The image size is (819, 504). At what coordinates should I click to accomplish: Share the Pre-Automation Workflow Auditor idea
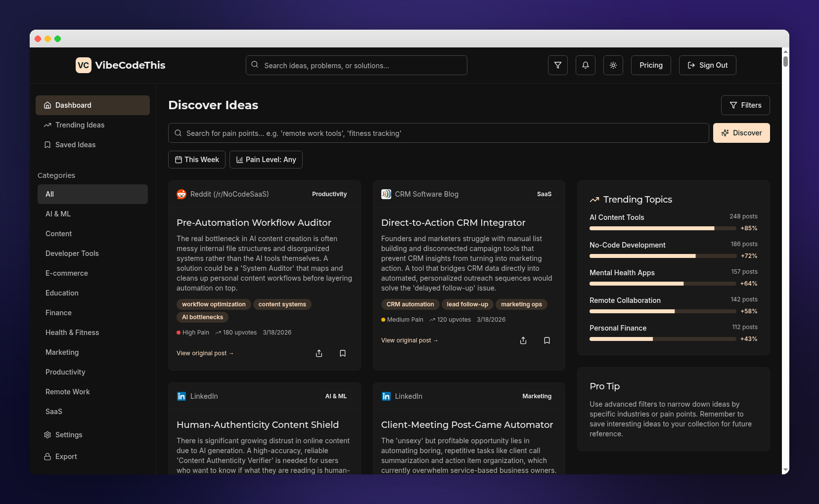point(319,353)
